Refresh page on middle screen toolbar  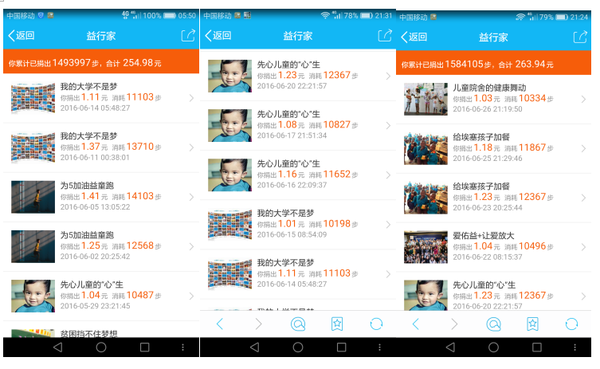376,324
